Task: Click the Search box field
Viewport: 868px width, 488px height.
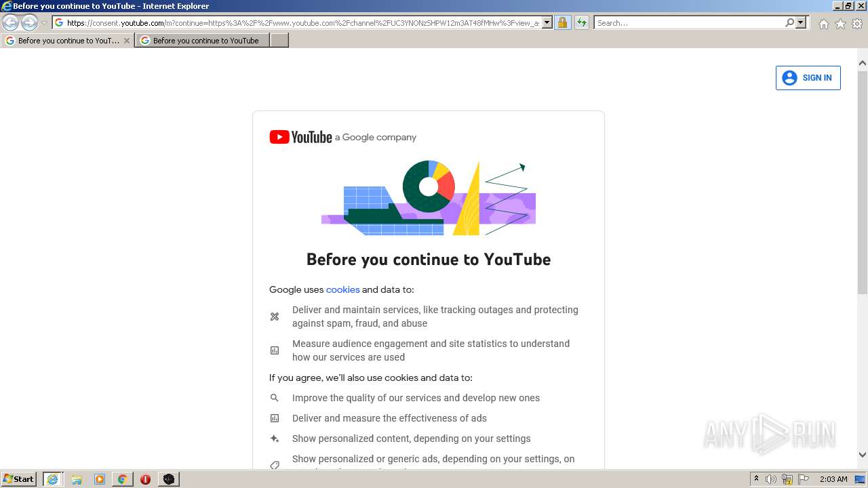Action: click(x=688, y=23)
